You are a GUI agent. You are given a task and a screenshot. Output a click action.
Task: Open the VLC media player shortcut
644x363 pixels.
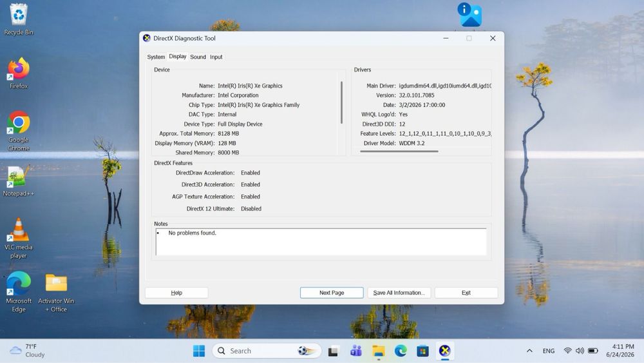tap(19, 239)
